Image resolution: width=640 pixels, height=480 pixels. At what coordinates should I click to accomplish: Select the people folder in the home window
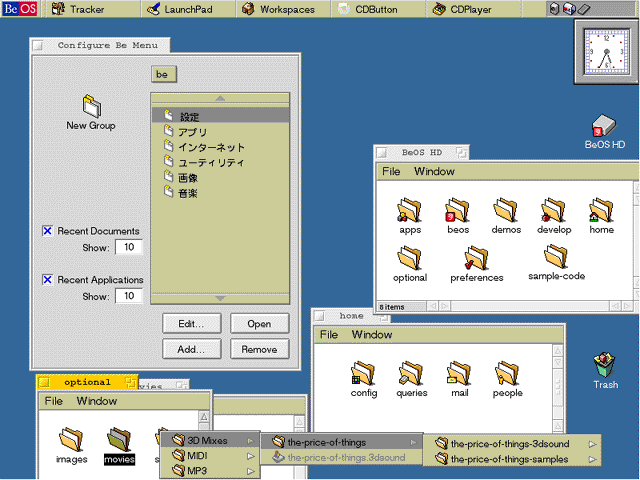tap(507, 380)
